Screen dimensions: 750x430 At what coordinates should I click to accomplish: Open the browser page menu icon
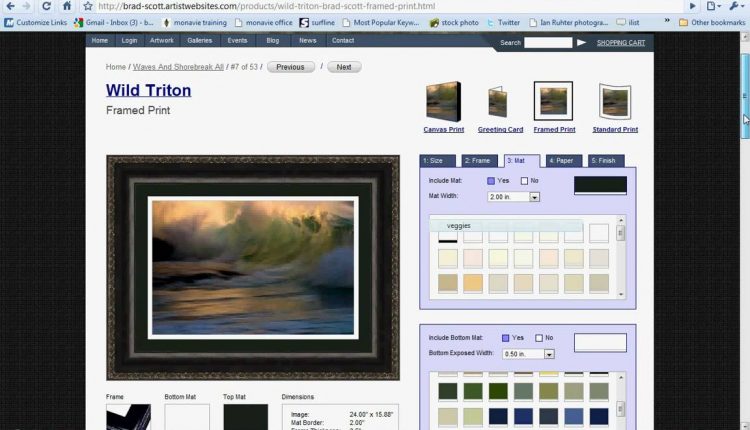(x=713, y=6)
